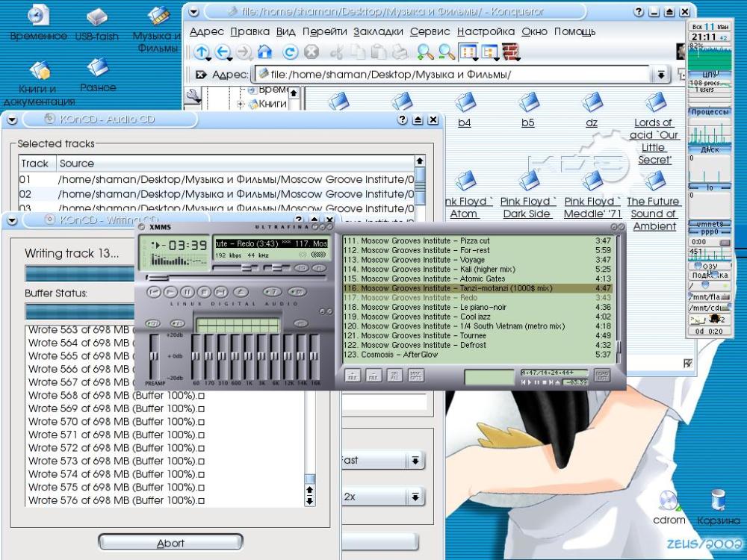Toggle the XMMS equalizer AUTO button

coord(177,323)
